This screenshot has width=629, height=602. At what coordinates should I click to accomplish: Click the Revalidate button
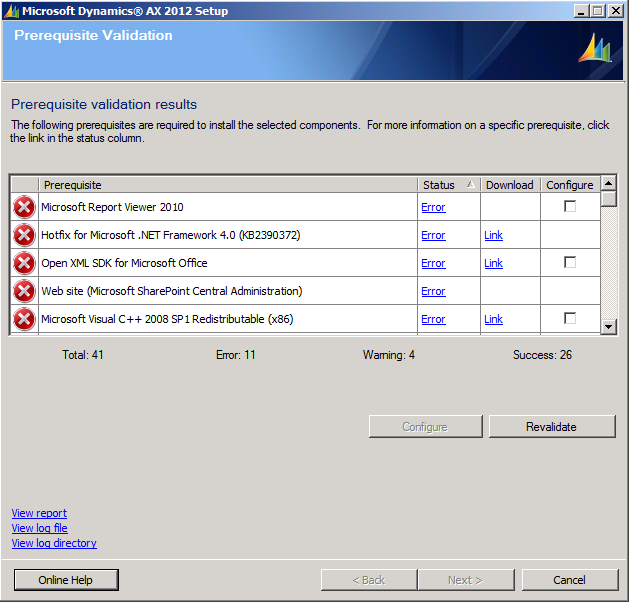pos(552,426)
